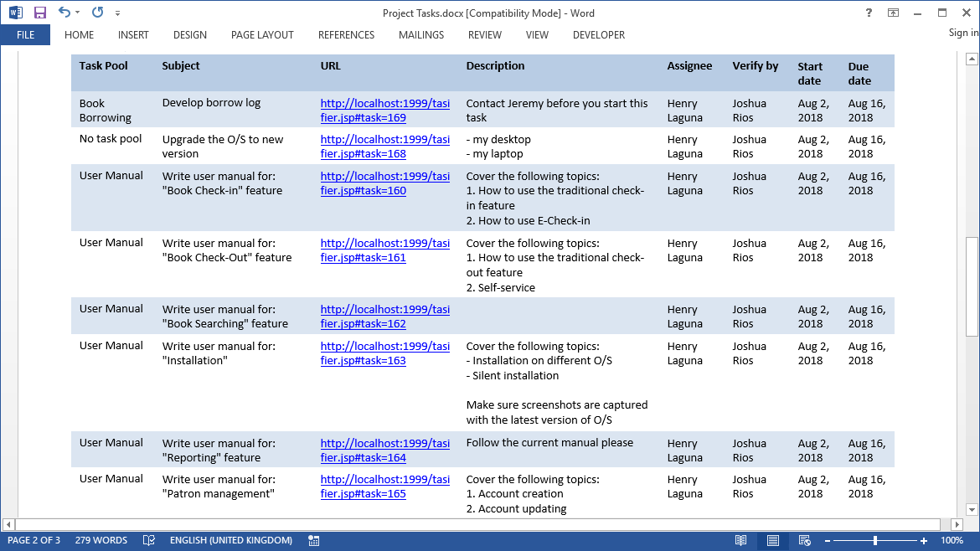
Task: Switch to Read Mode view
Action: [740, 540]
